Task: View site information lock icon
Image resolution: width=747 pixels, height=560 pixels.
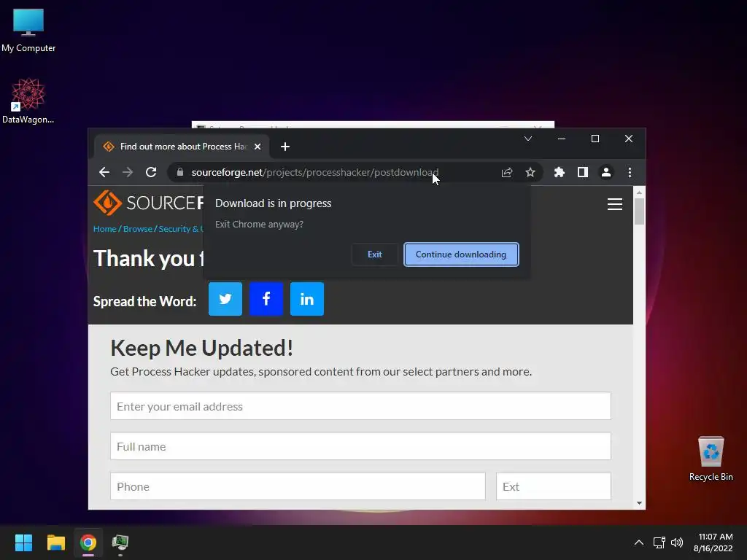Action: pyautogui.click(x=180, y=172)
